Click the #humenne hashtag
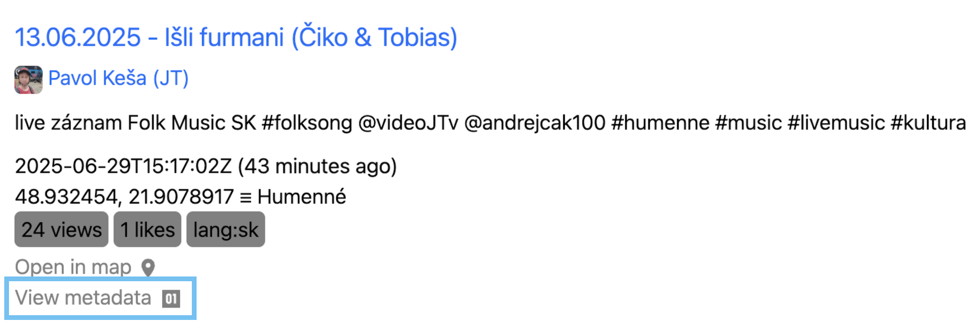This screenshot has height=335, width=980. [x=660, y=123]
